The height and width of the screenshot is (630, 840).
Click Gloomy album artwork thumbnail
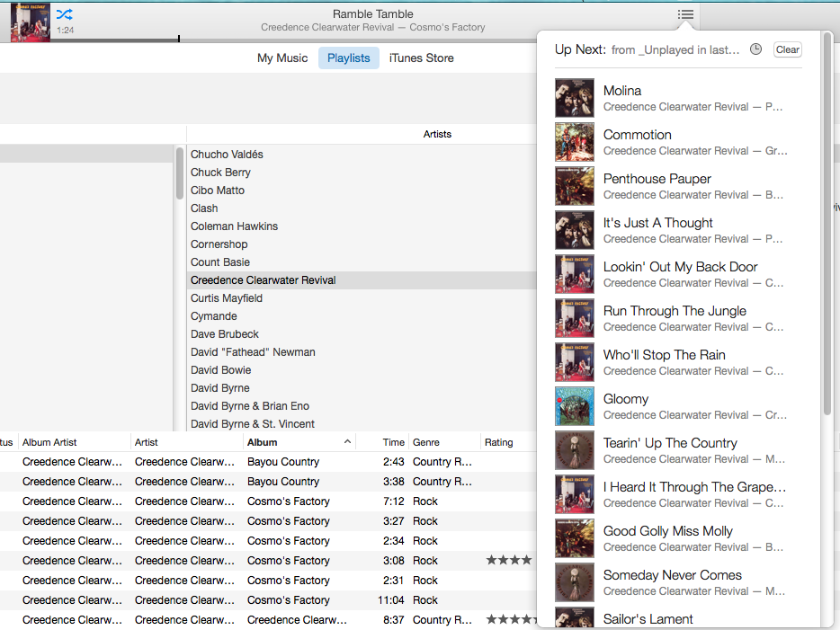(x=575, y=406)
